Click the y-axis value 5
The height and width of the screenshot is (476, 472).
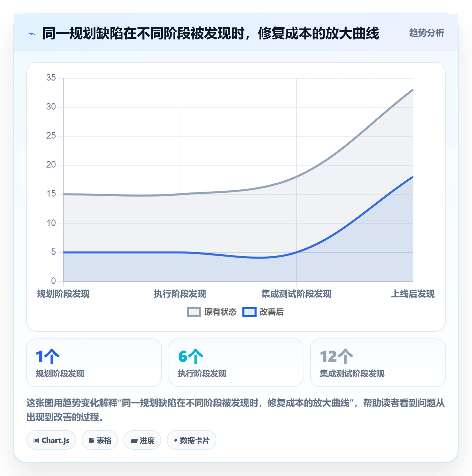coord(53,252)
